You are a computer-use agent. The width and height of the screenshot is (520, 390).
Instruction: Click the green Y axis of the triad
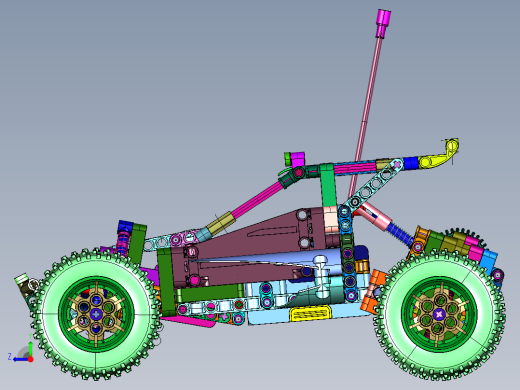30,349
